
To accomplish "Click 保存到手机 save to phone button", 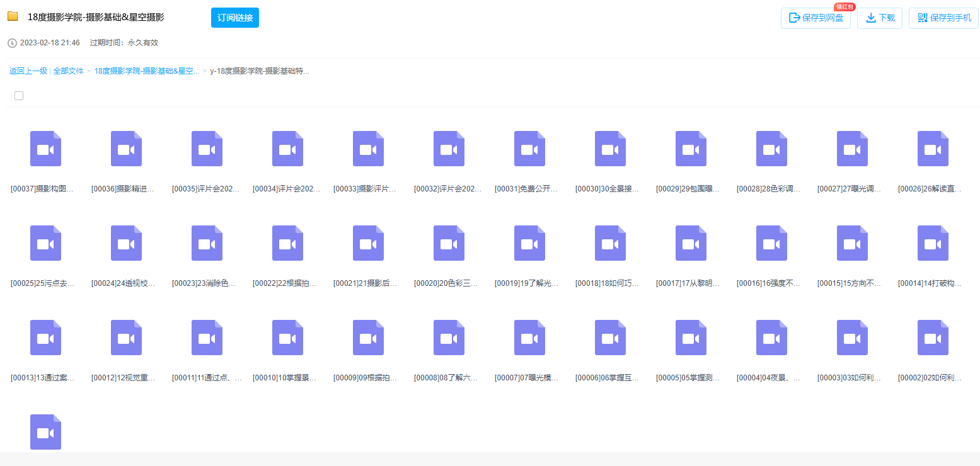I will [943, 18].
